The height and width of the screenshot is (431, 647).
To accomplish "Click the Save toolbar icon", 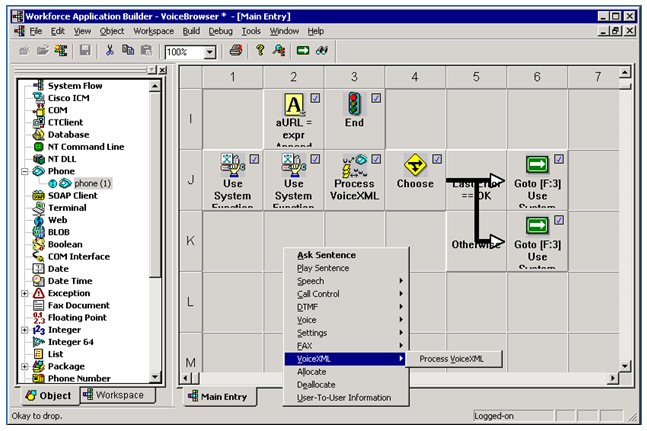I will point(85,51).
